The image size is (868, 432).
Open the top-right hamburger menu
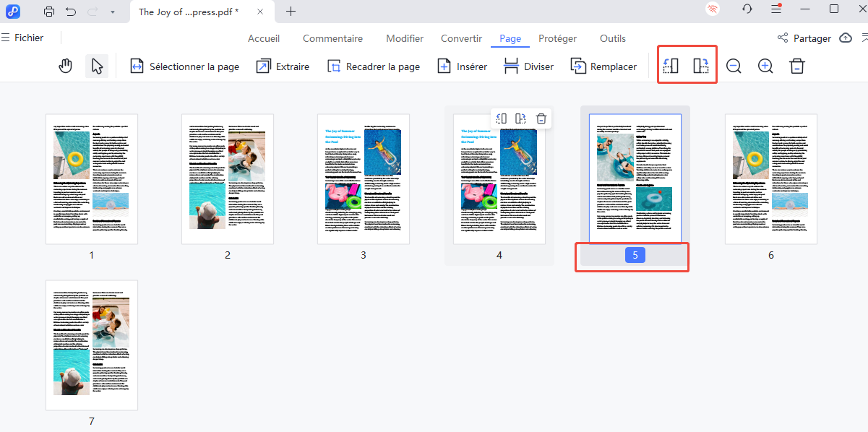pyautogui.click(x=776, y=9)
